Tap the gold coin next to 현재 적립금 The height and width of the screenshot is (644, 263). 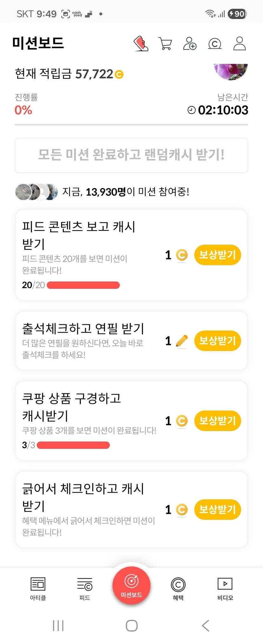119,75
